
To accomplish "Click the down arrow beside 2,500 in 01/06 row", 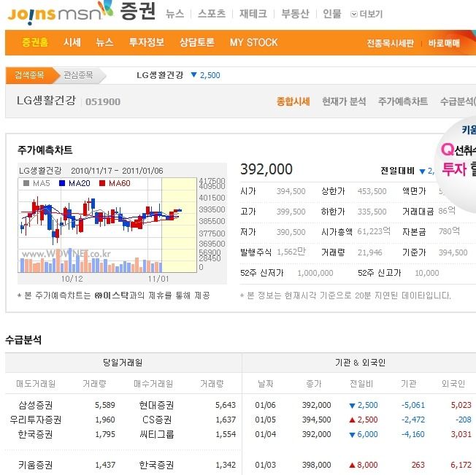I will [x=352, y=406].
